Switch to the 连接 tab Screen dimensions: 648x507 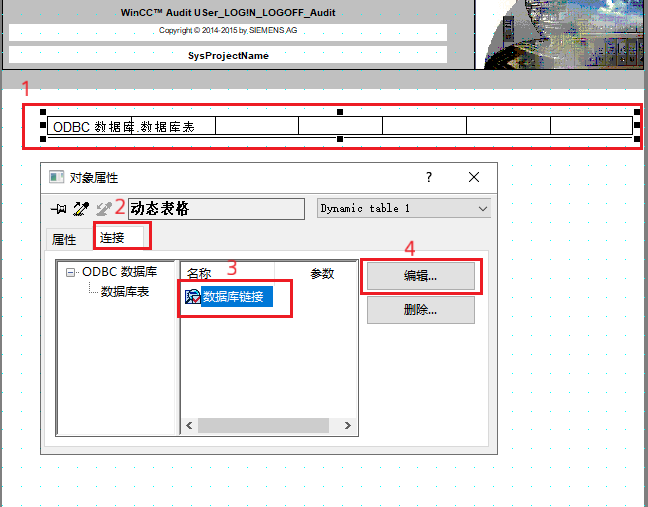[112, 237]
